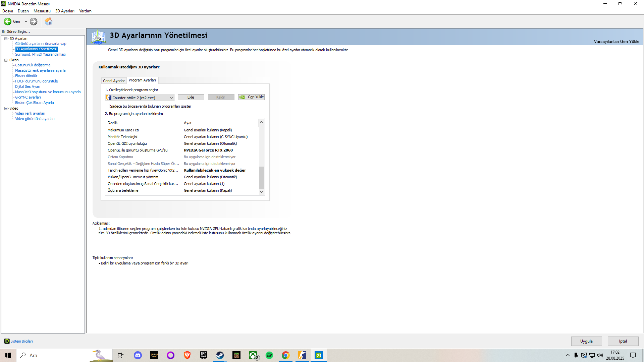Open Spotify from the taskbar
The image size is (644, 362).
(x=269, y=355)
